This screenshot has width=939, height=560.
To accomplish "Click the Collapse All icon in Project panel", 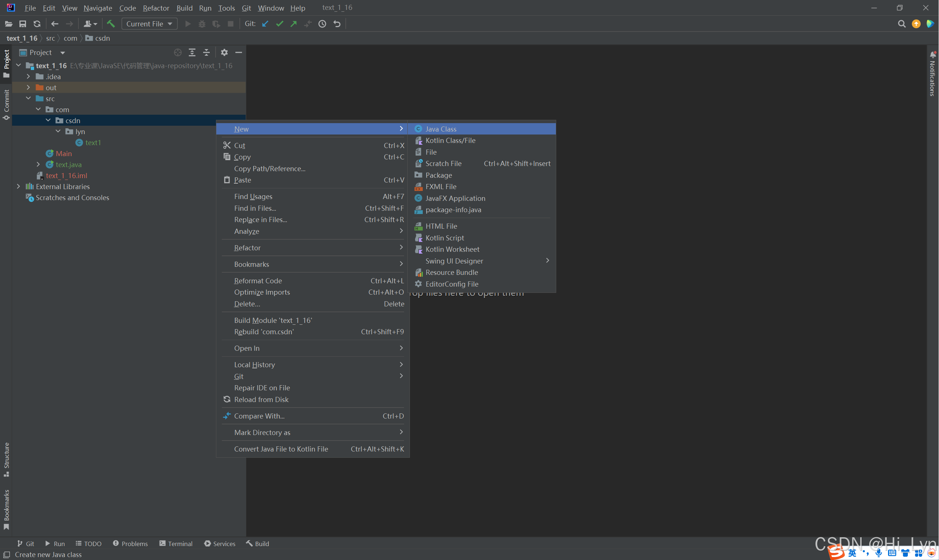I will coord(206,52).
